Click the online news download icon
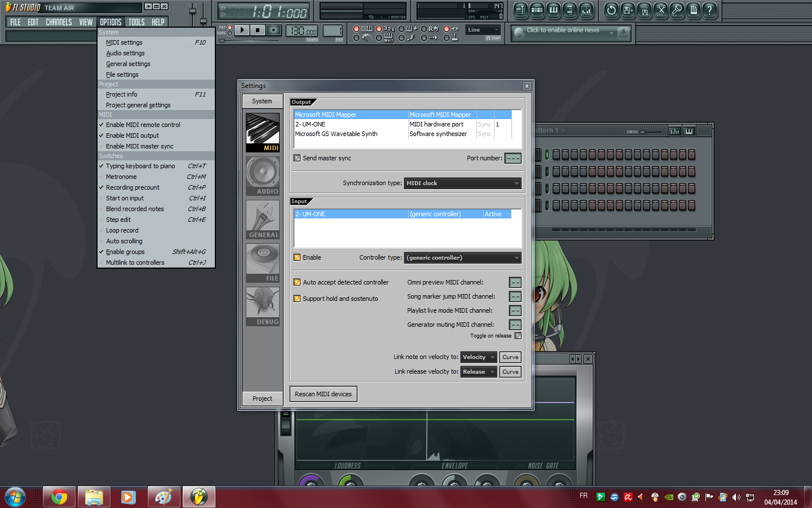Image resolution: width=812 pixels, height=508 pixels. coord(623,33)
